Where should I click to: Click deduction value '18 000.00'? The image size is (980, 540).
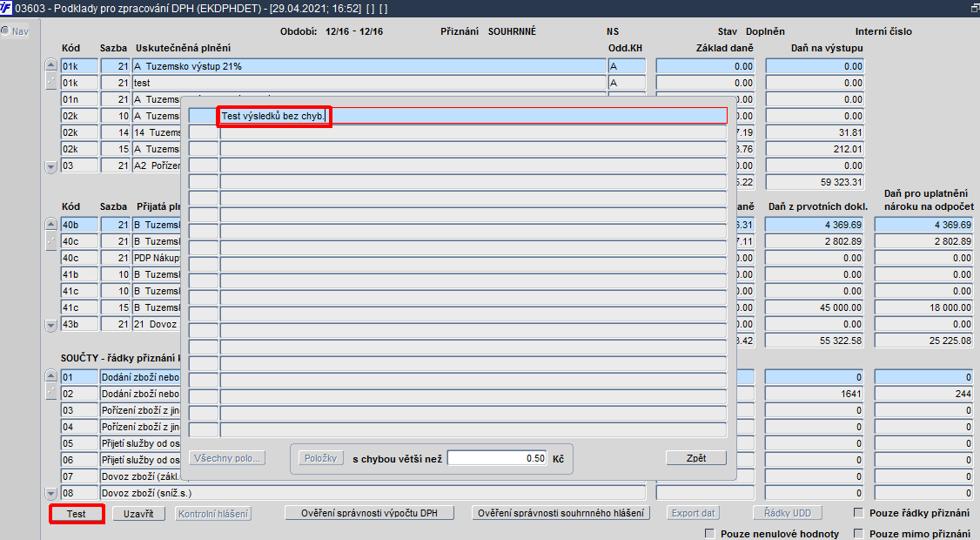tap(923, 307)
